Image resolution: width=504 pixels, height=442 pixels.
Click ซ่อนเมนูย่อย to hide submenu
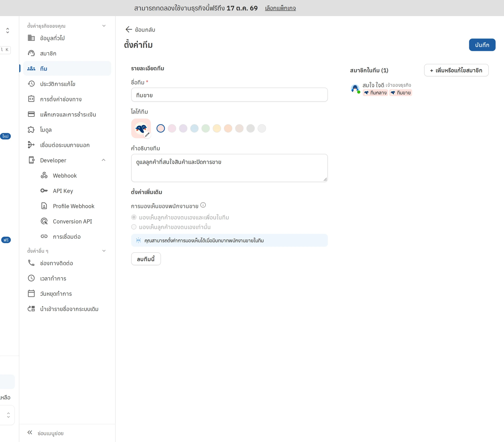[46, 433]
